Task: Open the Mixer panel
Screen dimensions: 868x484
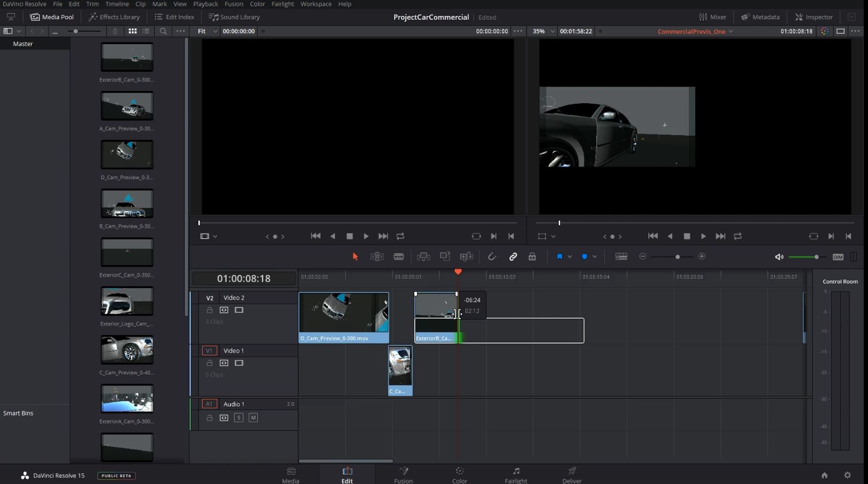Action: coord(712,17)
